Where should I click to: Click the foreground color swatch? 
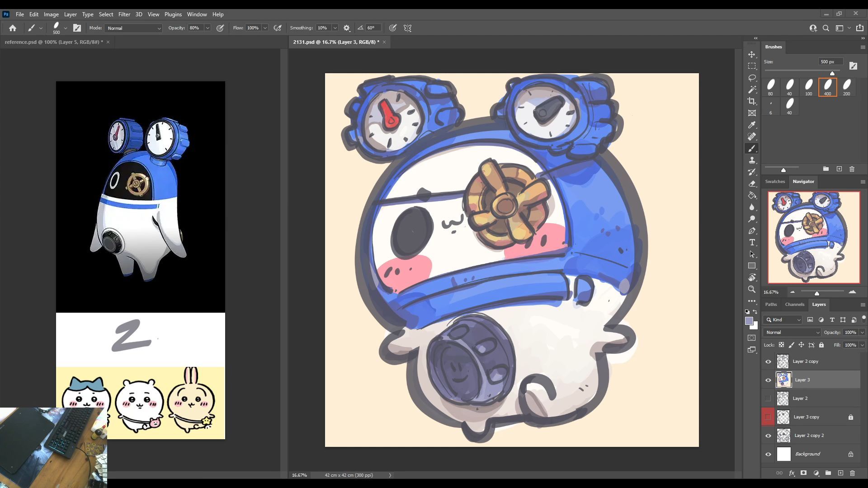tap(749, 321)
